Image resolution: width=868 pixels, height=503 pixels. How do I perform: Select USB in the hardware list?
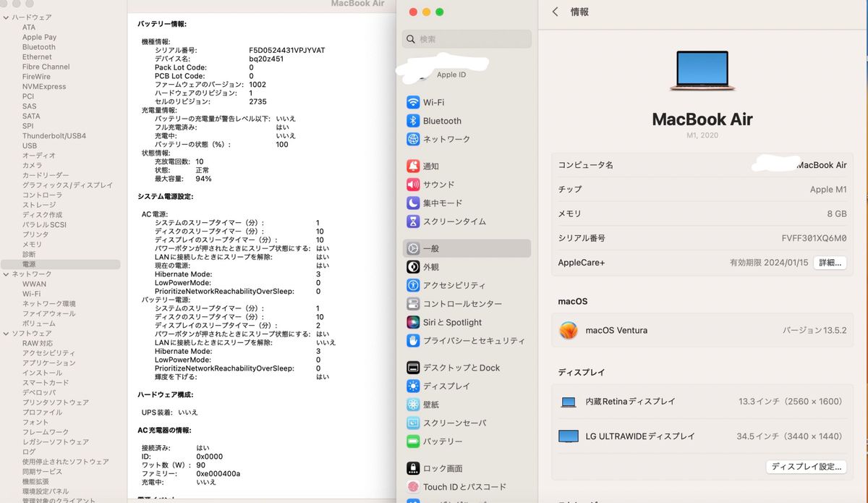30,146
